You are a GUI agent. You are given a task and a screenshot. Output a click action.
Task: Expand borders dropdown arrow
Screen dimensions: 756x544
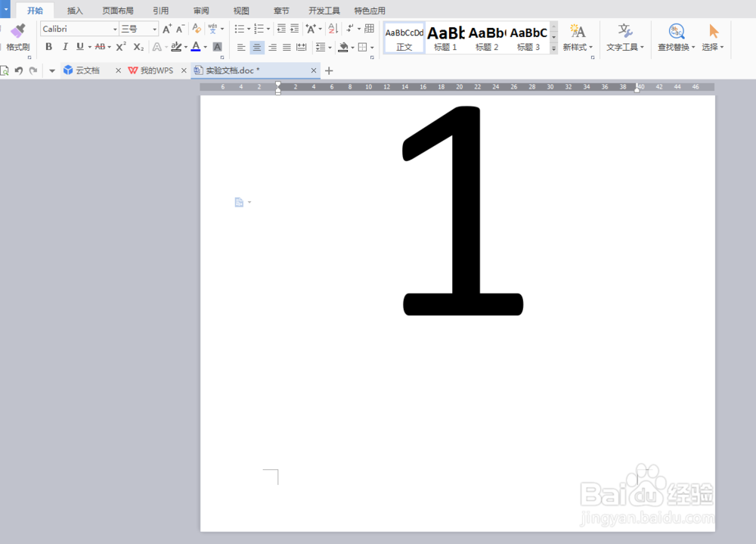coord(372,48)
